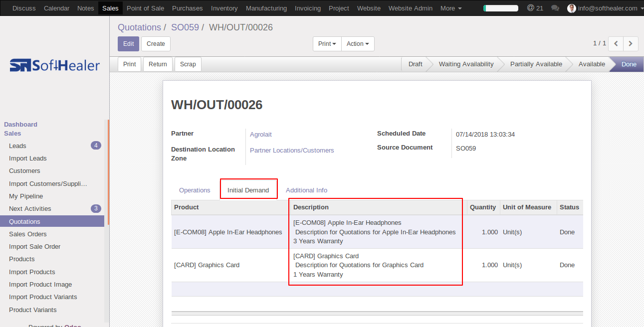
Task: Open the Calendar menu
Action: tap(55, 8)
